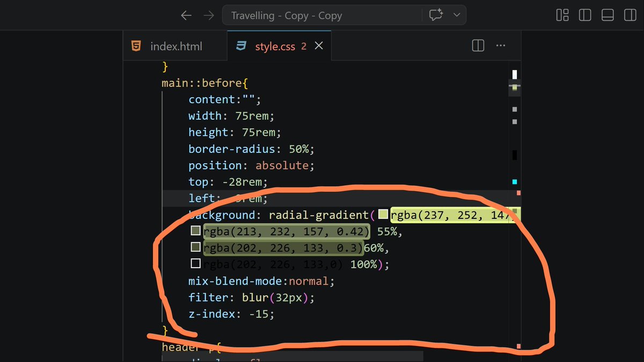The height and width of the screenshot is (362, 644).
Task: Open the Copilot chat icon
Action: 436,15
